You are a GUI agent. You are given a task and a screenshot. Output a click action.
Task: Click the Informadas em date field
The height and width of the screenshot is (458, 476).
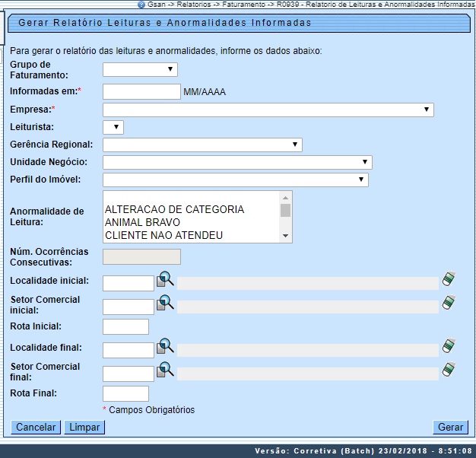coord(141,92)
